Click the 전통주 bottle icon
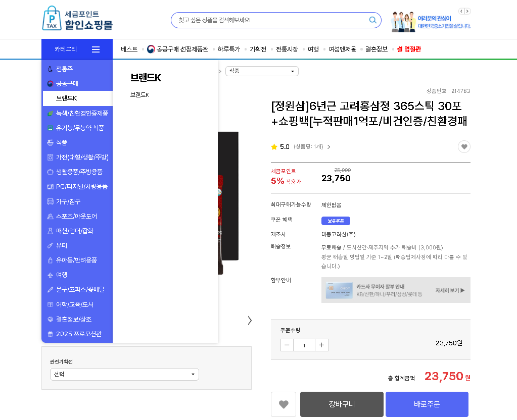 coord(50,69)
